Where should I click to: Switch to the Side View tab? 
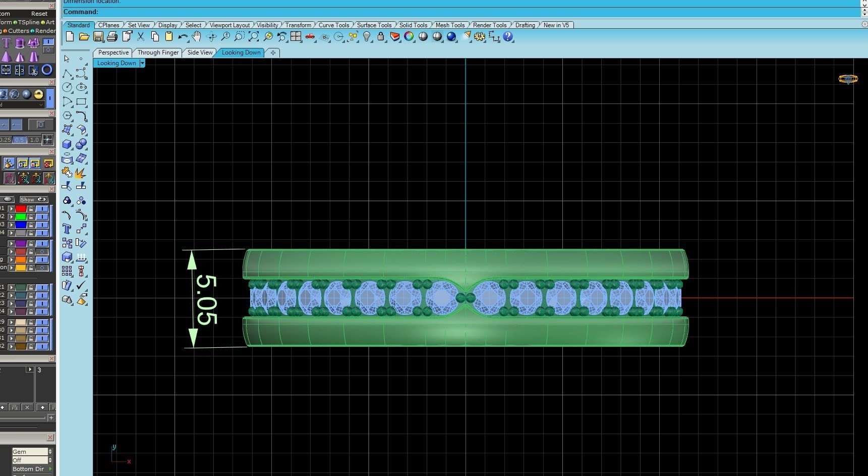200,52
